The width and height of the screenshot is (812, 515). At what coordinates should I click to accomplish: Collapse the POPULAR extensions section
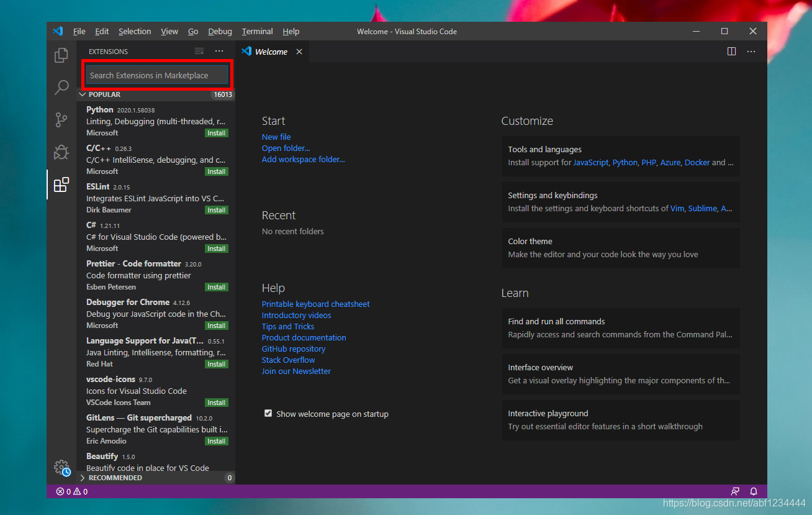pos(156,94)
